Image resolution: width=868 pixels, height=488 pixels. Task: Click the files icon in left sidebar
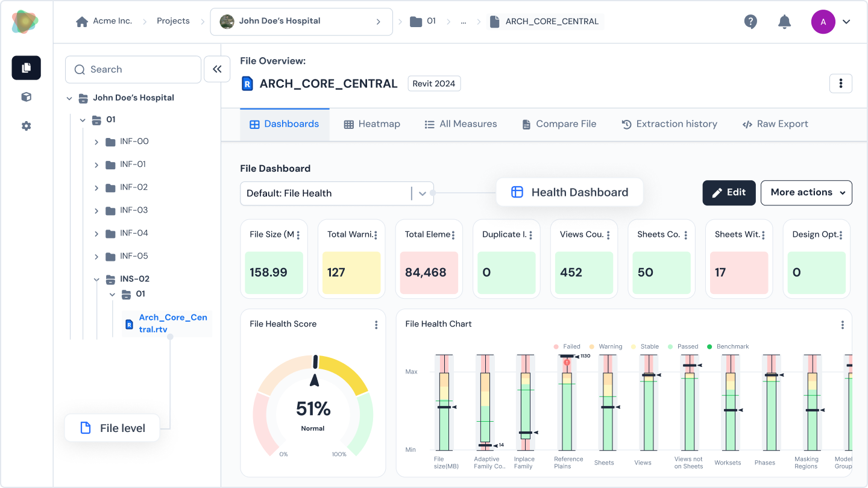click(x=26, y=68)
